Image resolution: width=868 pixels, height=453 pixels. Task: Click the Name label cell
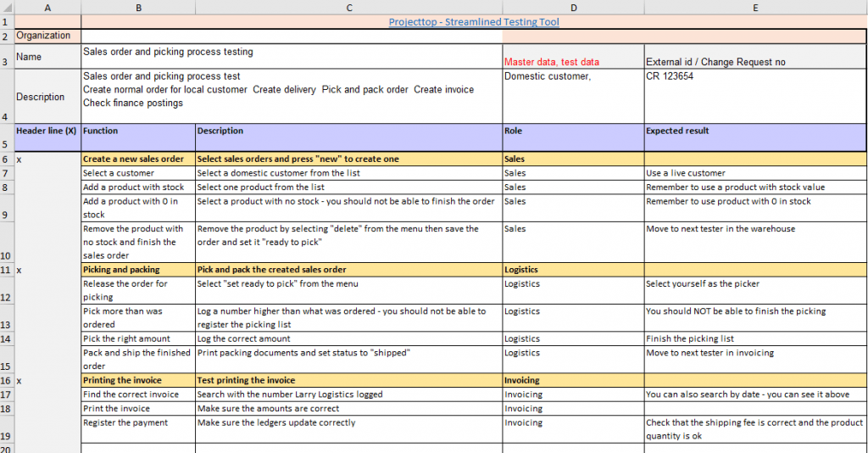pyautogui.click(x=47, y=57)
